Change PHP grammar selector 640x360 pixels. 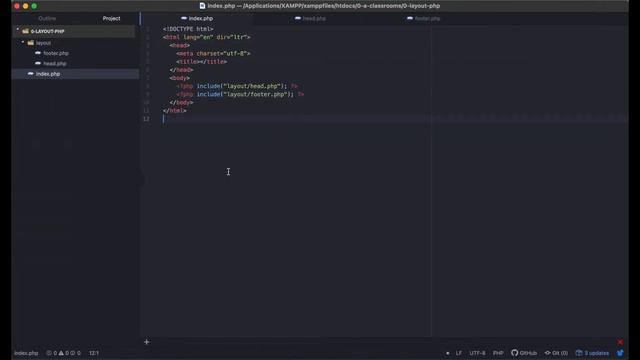tap(498, 353)
